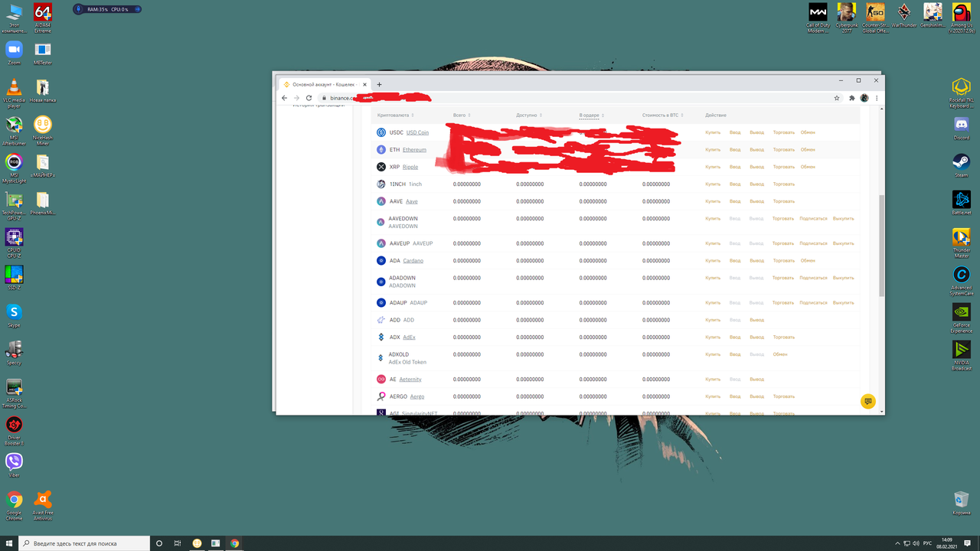Open NiceHash Miner desktop icon

pyautogui.click(x=43, y=130)
